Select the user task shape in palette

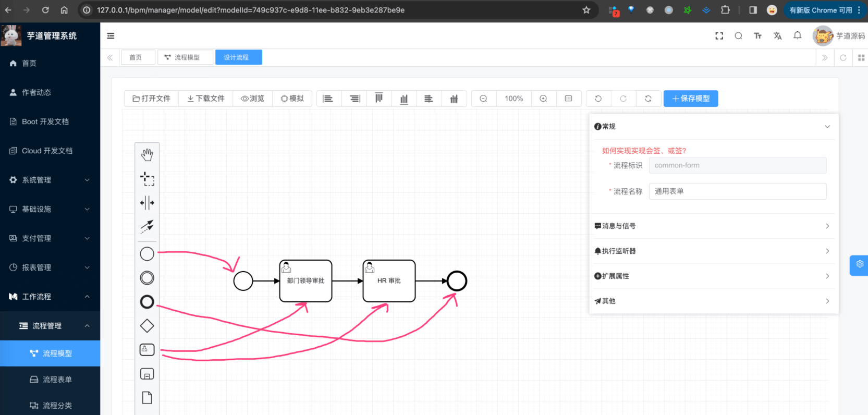click(147, 350)
